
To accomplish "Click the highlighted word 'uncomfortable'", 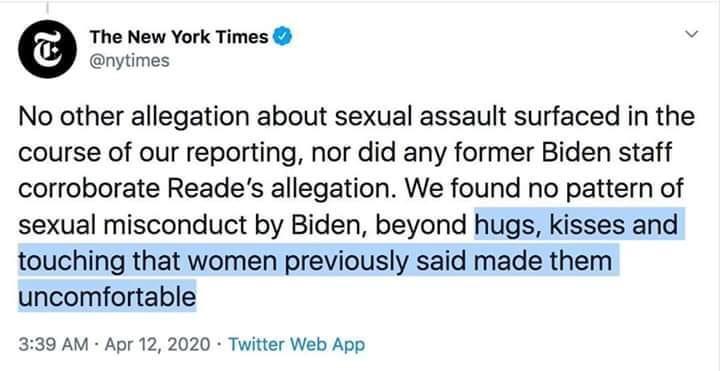I will point(107,297).
